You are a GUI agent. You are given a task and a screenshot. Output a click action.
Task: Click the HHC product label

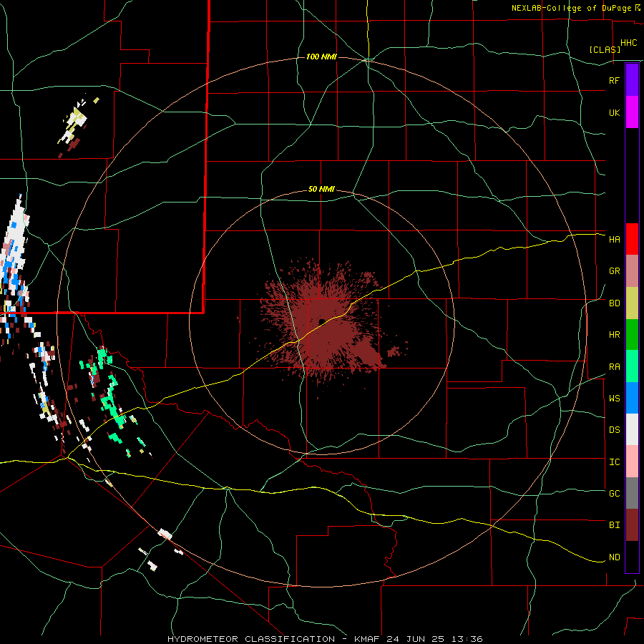628,43
